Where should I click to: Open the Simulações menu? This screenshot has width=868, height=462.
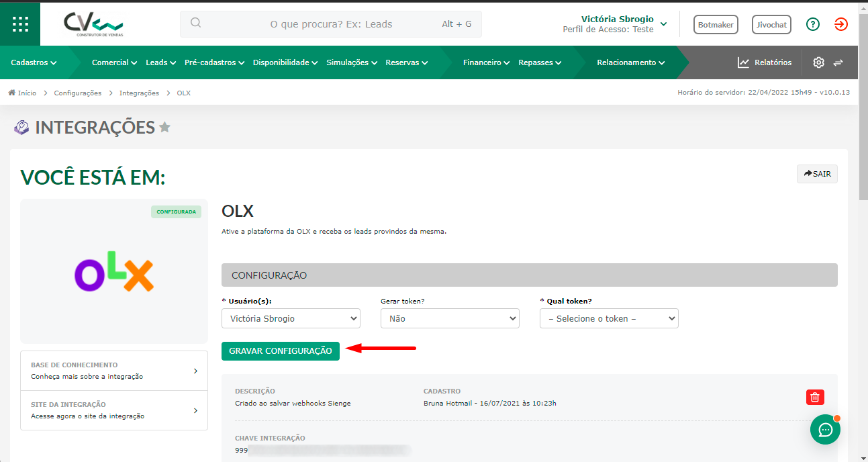point(352,62)
